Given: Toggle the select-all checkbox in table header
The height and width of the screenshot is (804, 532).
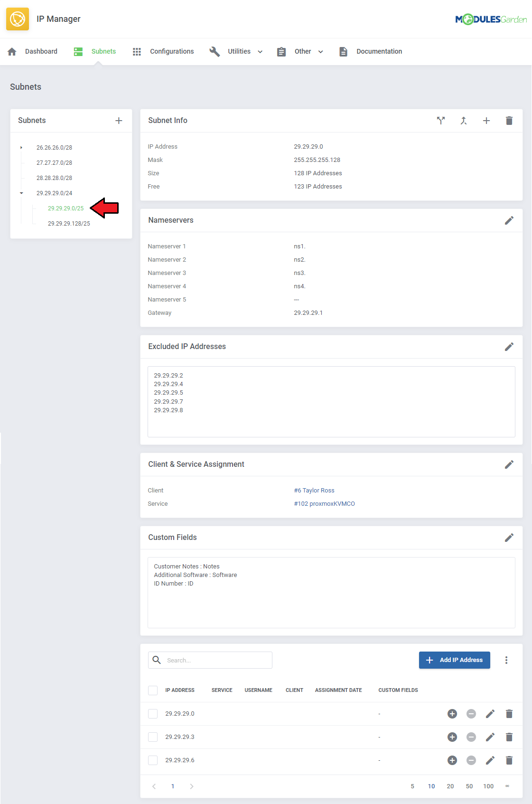Looking at the screenshot, I should (153, 690).
